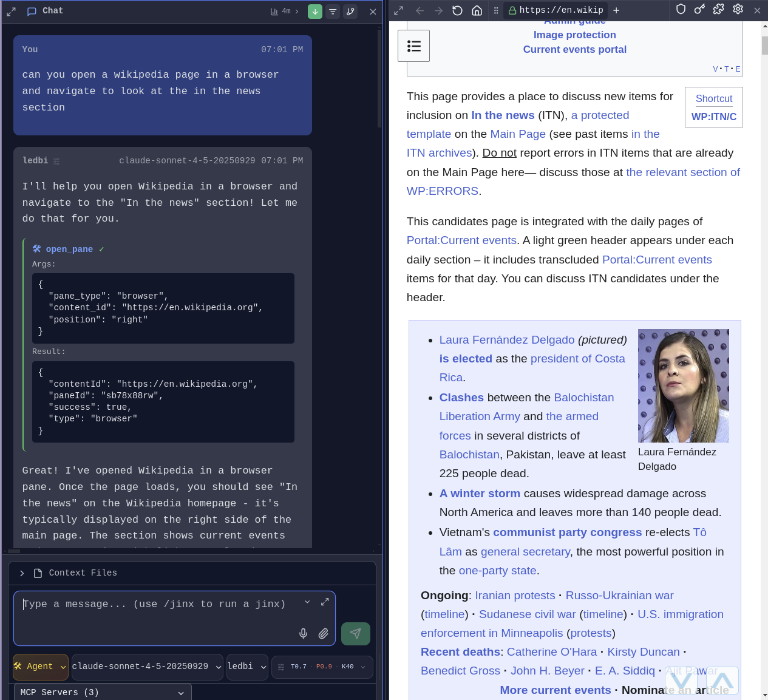Open browser settings gear icon
Screen dimensions: 768x700
738,9
